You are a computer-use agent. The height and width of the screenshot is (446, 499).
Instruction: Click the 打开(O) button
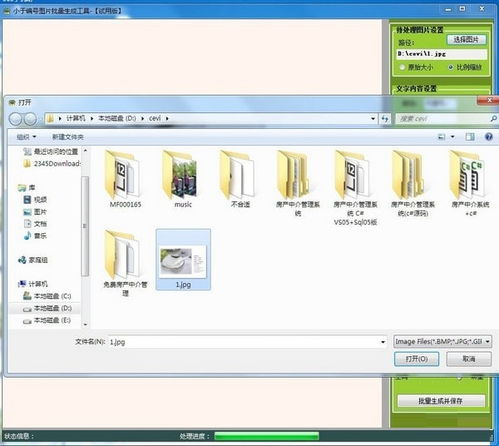click(x=416, y=359)
